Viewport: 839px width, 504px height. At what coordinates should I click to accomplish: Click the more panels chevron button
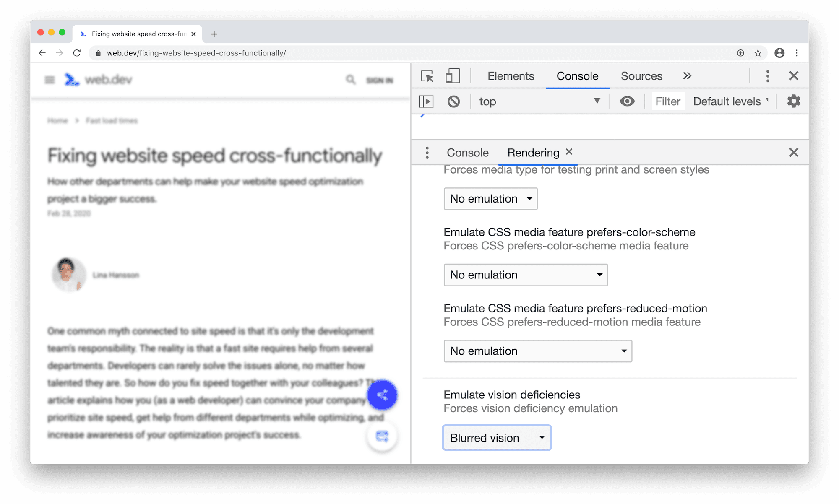point(688,75)
